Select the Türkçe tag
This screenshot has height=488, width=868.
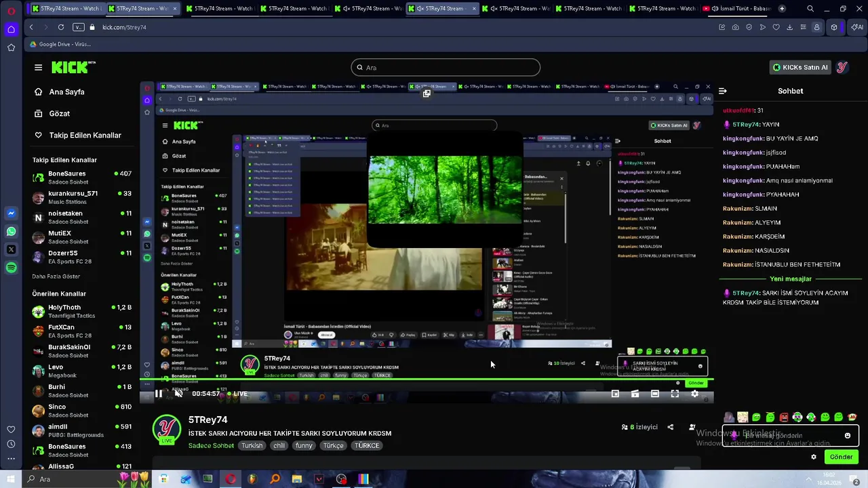pyautogui.click(x=333, y=445)
